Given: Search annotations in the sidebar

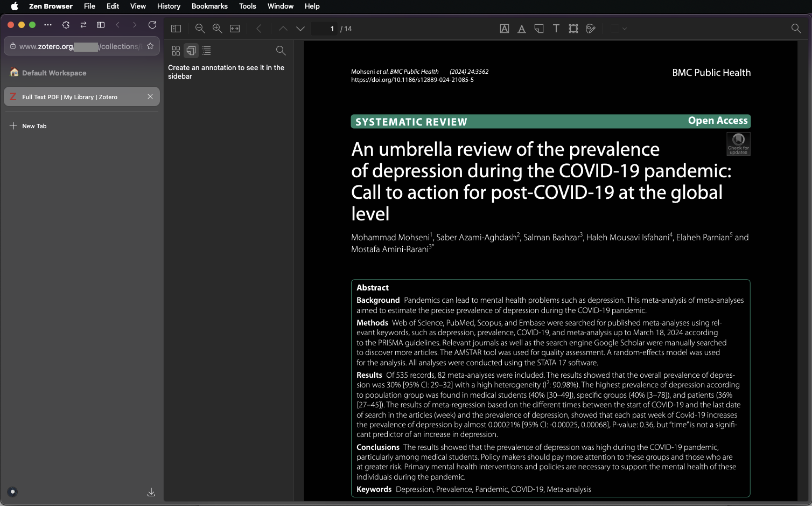Looking at the screenshot, I should click(x=281, y=51).
